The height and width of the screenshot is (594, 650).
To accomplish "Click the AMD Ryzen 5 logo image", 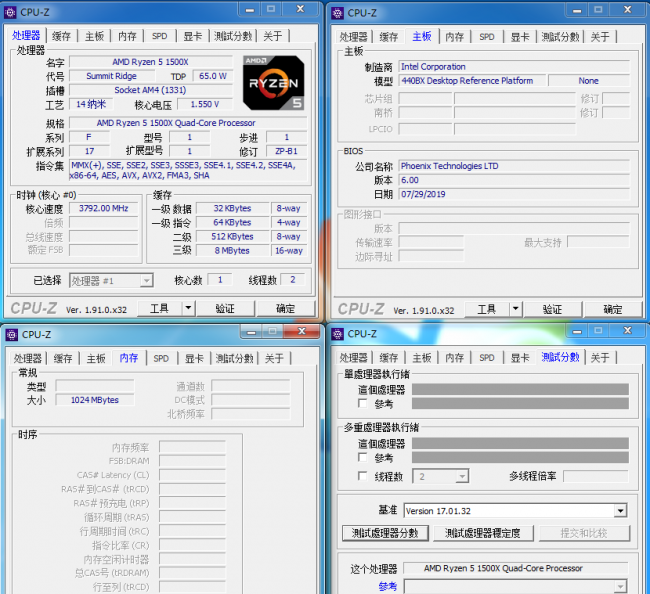I will [274, 83].
